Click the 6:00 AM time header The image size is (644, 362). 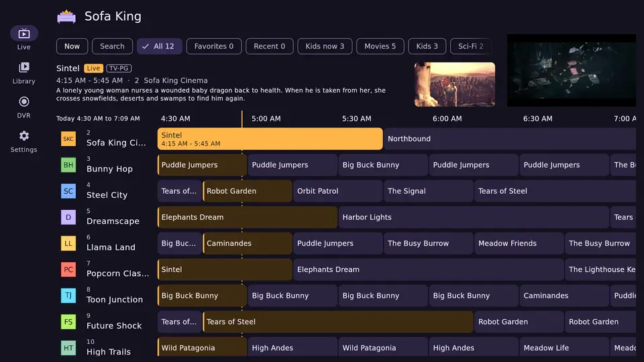[x=447, y=119]
